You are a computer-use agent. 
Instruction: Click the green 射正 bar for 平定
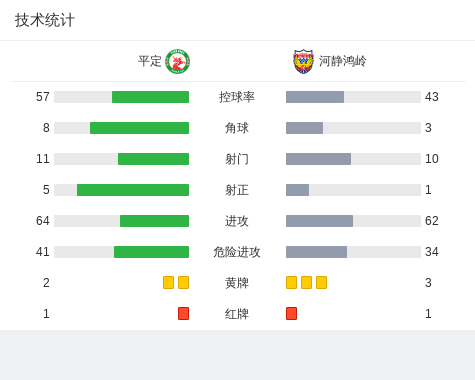pyautogui.click(x=133, y=190)
